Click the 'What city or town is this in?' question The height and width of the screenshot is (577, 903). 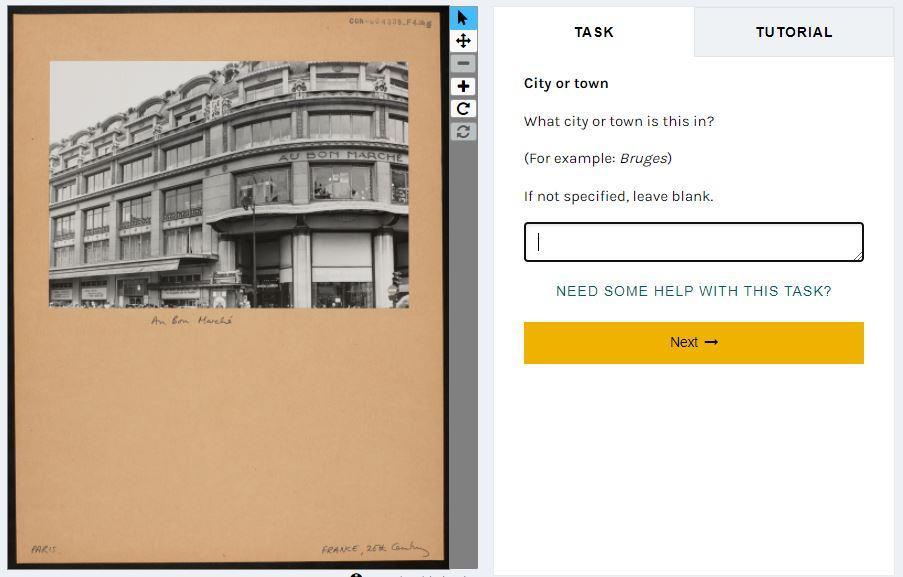tap(619, 122)
